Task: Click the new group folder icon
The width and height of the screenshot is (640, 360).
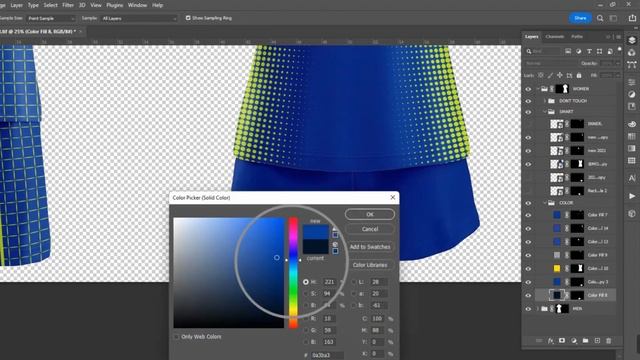Action: (x=585, y=340)
